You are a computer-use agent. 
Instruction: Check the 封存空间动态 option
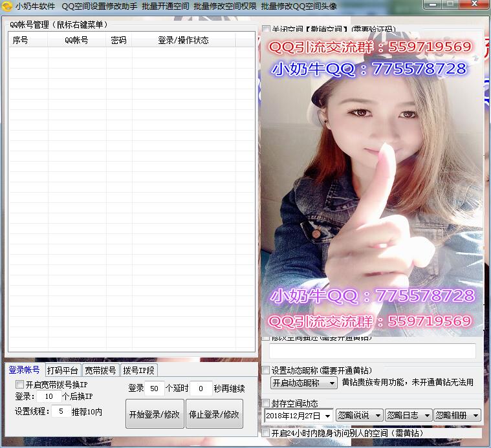click(x=266, y=403)
